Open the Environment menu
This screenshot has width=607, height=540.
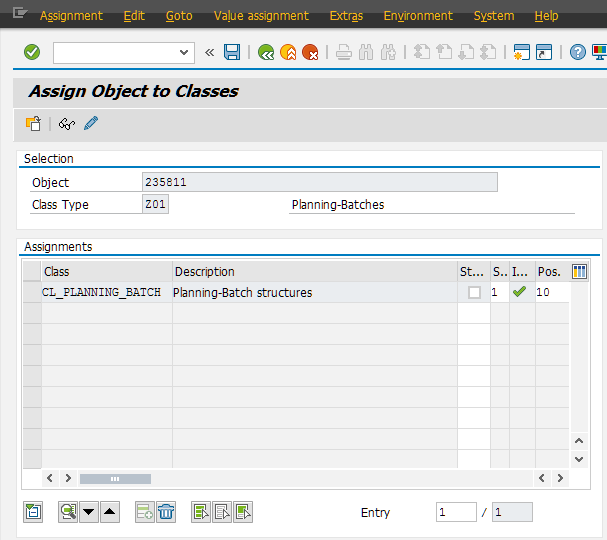click(418, 16)
